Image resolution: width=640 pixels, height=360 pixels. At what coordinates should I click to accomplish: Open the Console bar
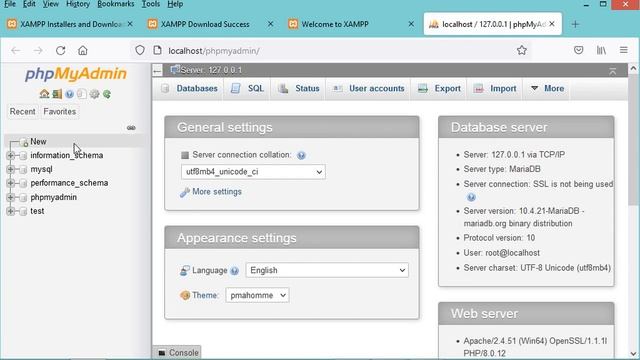178,353
